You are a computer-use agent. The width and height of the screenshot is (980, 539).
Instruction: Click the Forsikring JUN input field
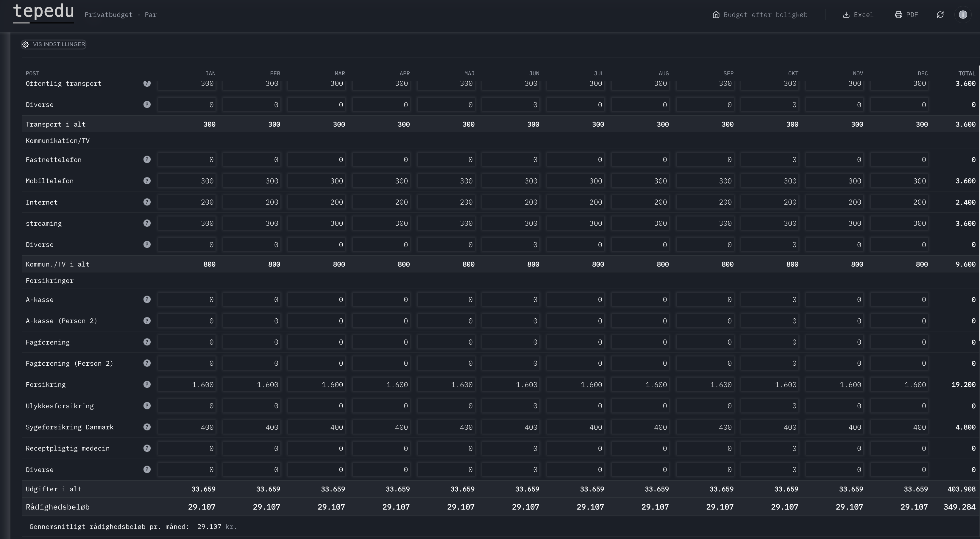click(511, 384)
